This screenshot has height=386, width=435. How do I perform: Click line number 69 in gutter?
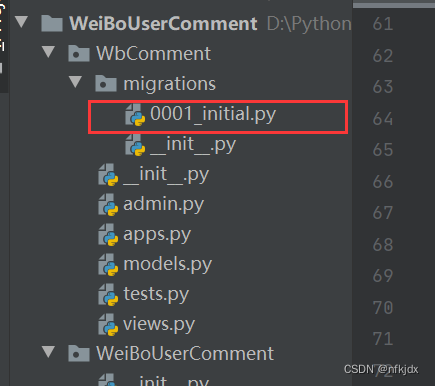coord(383,276)
